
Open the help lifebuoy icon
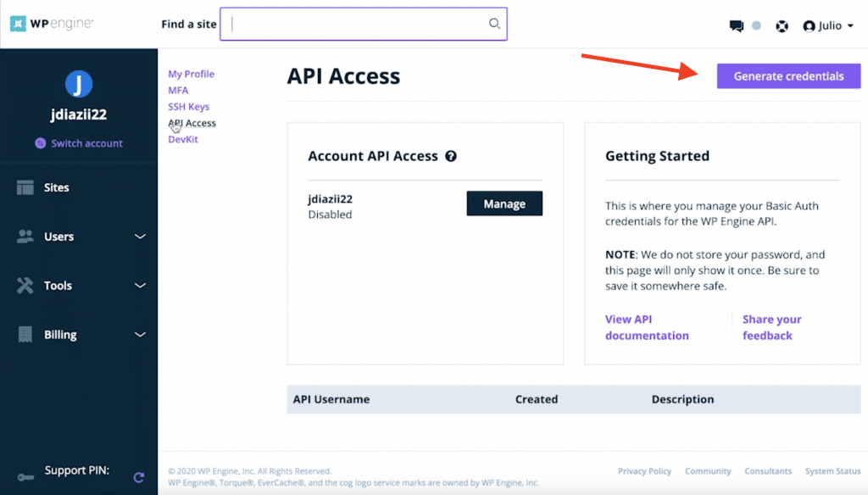782,25
